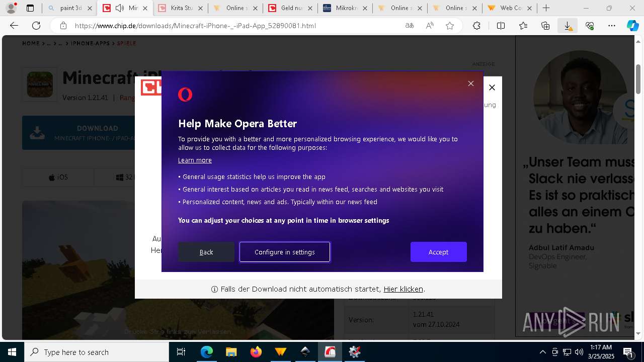The height and width of the screenshot is (362, 644).
Task: Click the Accept button in Opera dialog
Action: coord(438,252)
